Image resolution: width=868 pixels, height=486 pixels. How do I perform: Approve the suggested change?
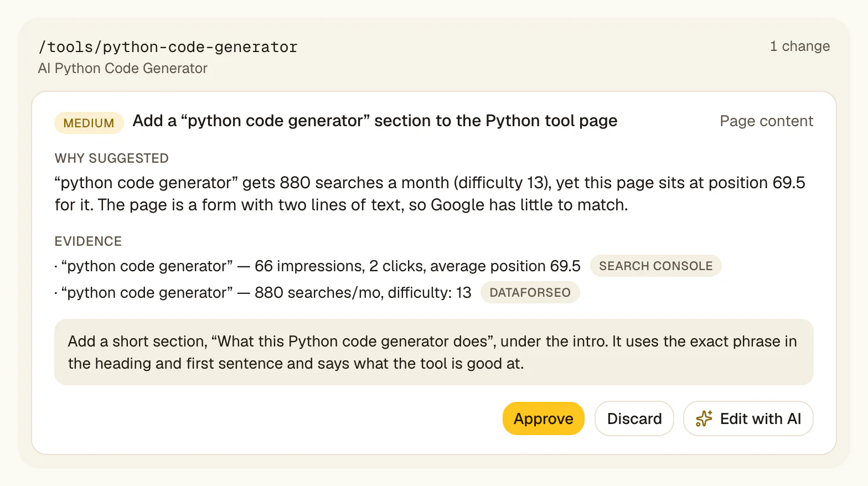(x=543, y=418)
